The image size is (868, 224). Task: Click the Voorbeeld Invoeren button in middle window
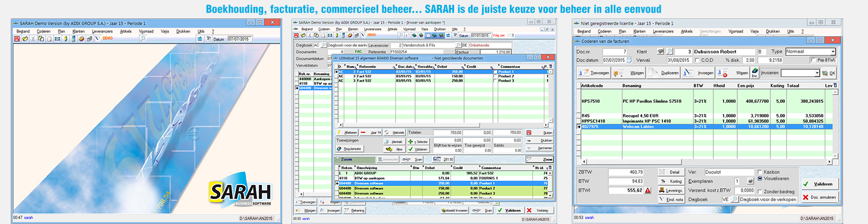pyautogui.click(x=454, y=210)
